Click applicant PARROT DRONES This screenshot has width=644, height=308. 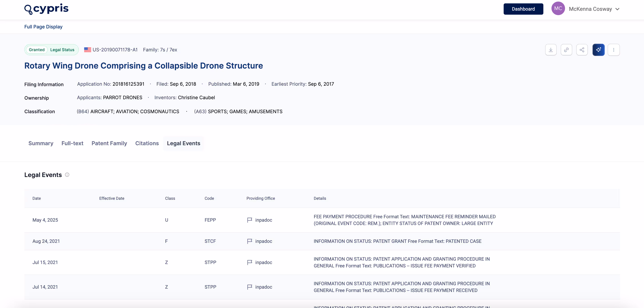point(123,98)
